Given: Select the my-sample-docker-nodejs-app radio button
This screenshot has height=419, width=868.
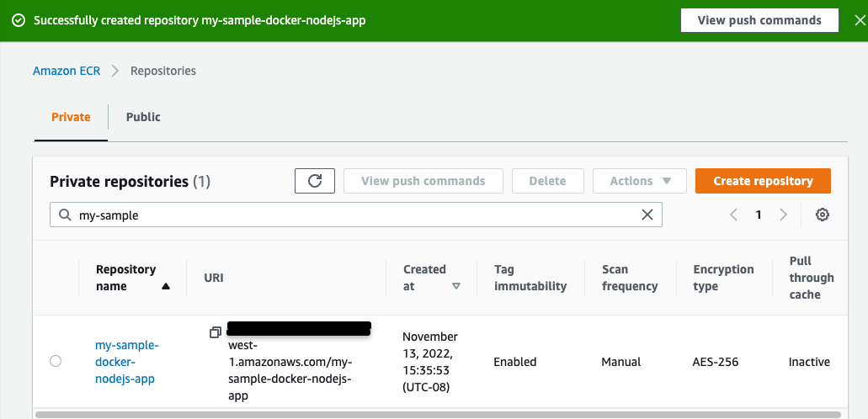Looking at the screenshot, I should 56,362.
